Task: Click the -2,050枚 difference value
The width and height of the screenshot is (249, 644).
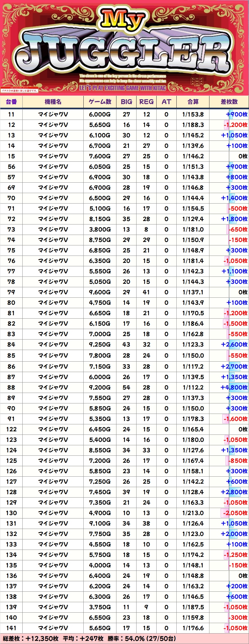Action: tap(235, 513)
